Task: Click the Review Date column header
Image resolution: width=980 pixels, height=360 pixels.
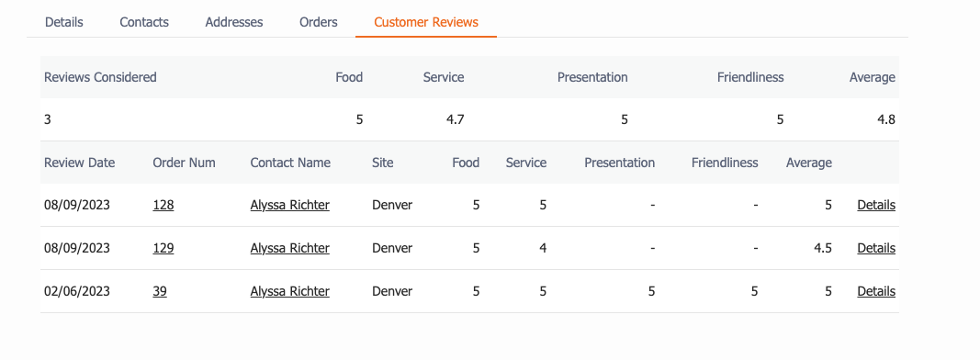Action: [79, 163]
